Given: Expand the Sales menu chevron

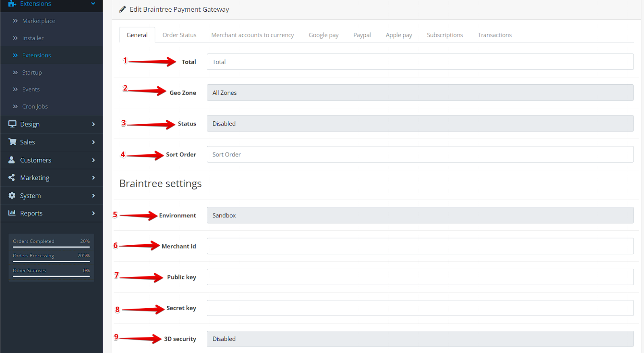Looking at the screenshot, I should click(93, 142).
